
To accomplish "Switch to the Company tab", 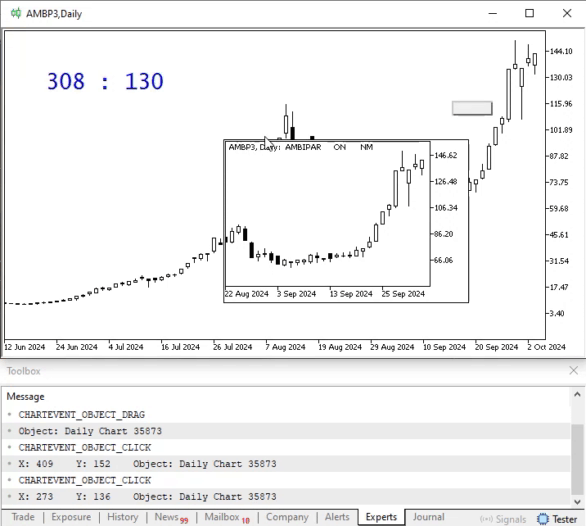I will [287, 517].
